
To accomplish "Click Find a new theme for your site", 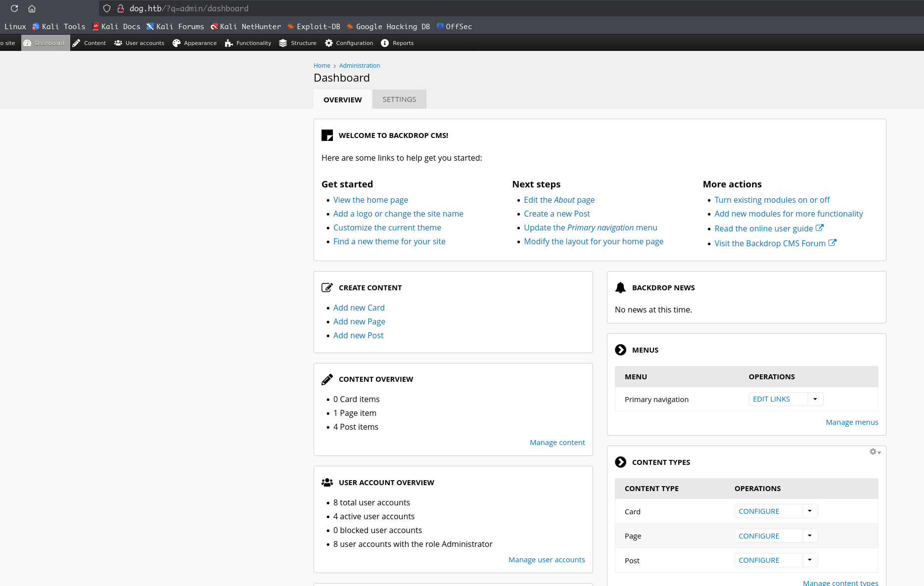I will click(389, 241).
